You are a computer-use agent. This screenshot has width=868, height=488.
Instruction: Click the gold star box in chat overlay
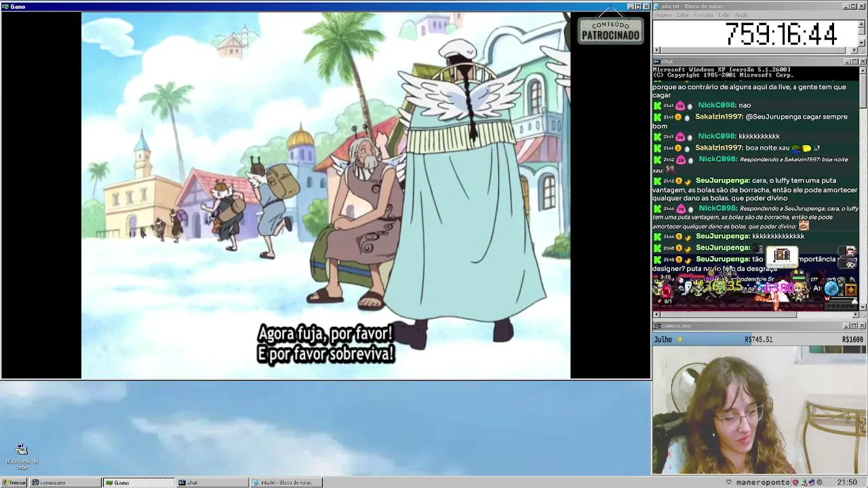point(851,290)
